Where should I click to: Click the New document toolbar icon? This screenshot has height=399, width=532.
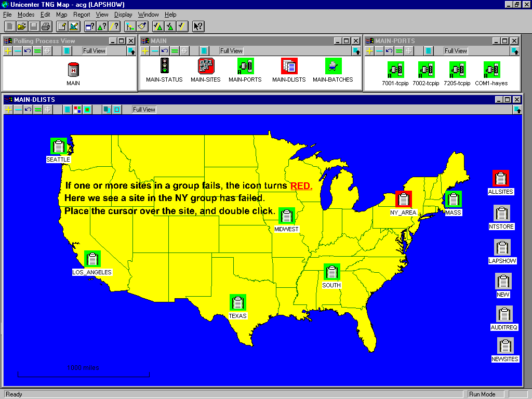click(x=10, y=26)
